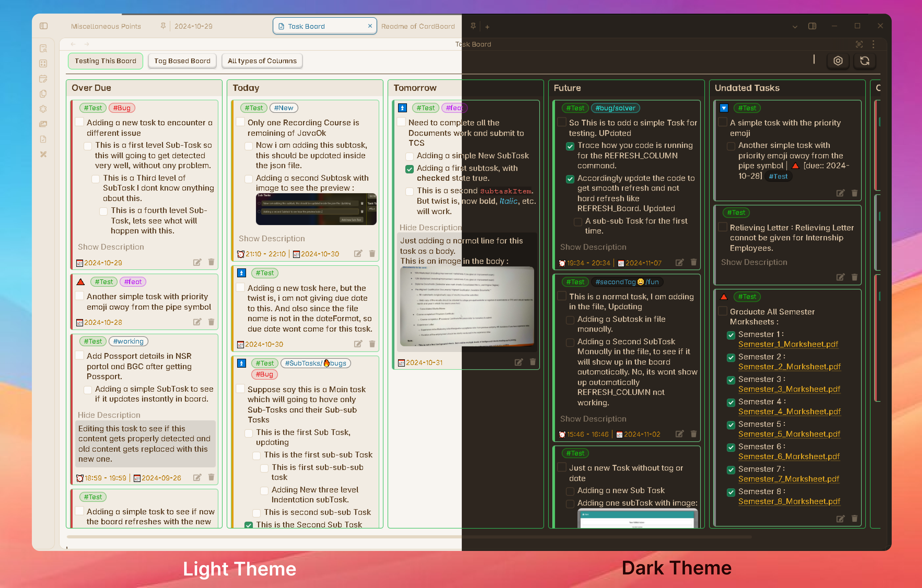Click the purple #feat tag pill

tap(133, 281)
